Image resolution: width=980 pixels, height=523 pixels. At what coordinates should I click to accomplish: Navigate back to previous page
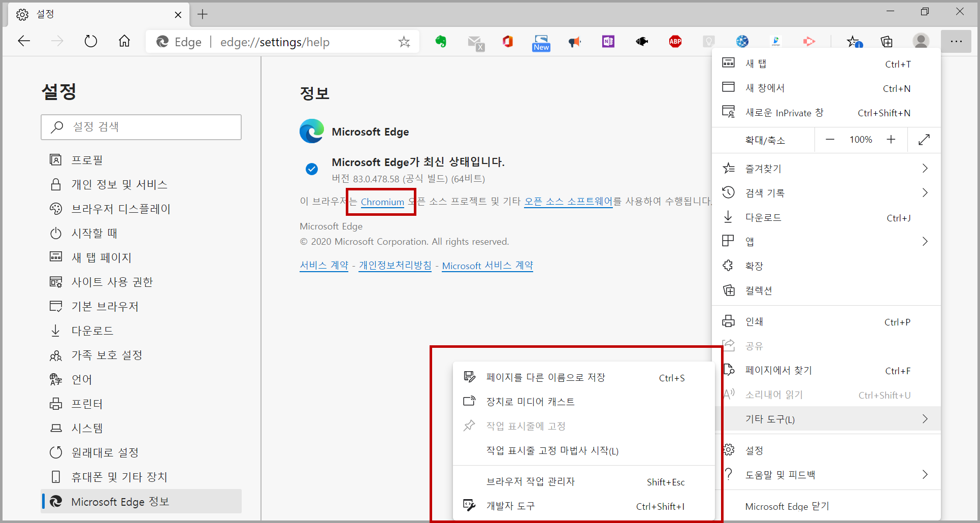24,41
